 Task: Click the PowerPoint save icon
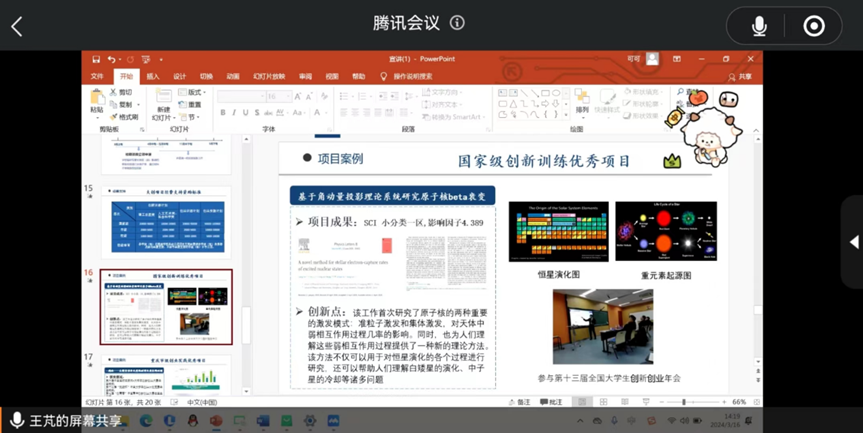coord(96,59)
